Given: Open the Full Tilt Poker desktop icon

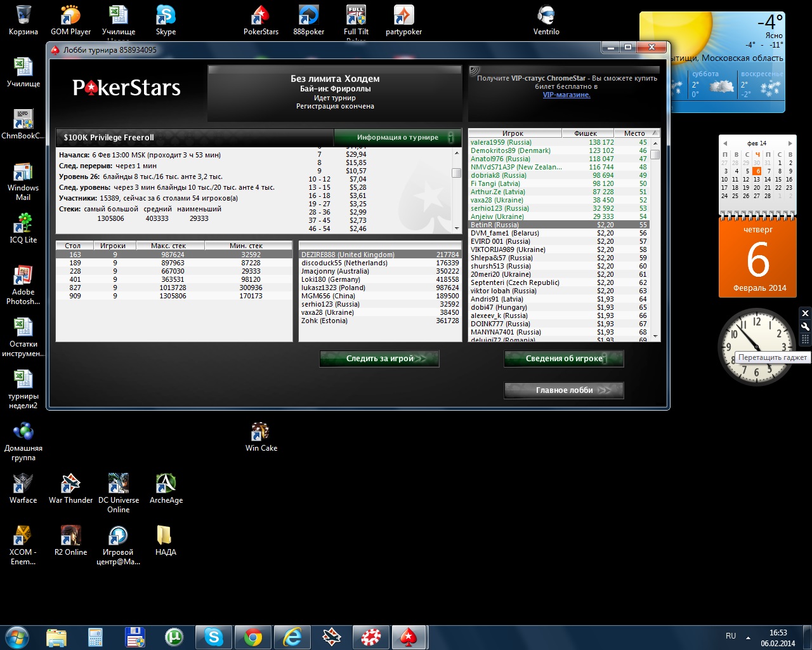Looking at the screenshot, I should click(356, 19).
